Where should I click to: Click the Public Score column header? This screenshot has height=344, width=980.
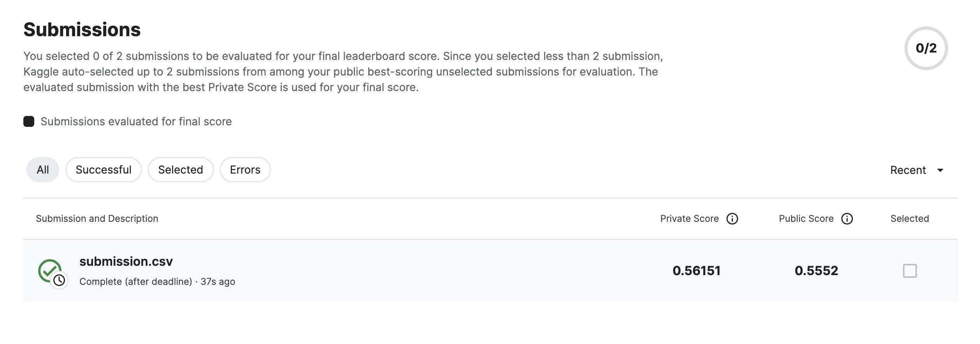point(806,219)
